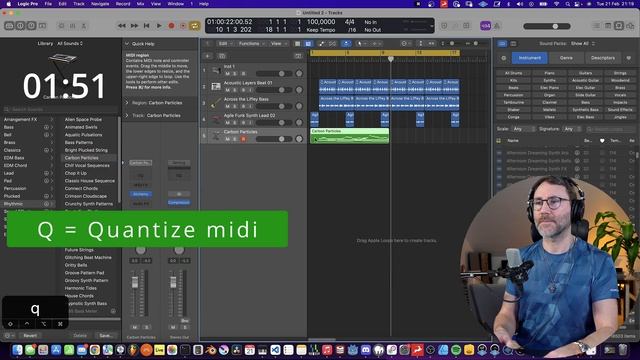Open the All Sounds library dropdown
This screenshot has height=360, width=640.
70,43
